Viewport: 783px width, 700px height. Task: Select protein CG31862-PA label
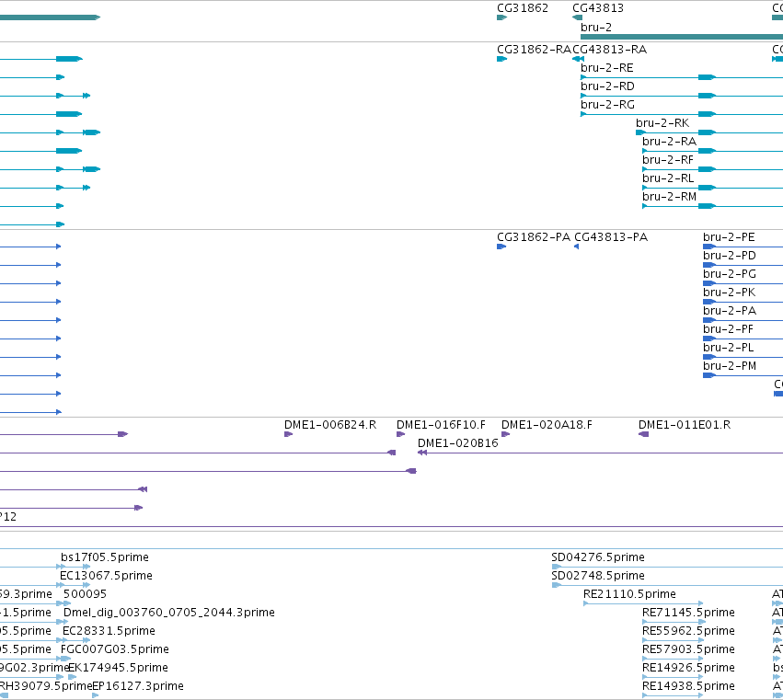pos(534,237)
